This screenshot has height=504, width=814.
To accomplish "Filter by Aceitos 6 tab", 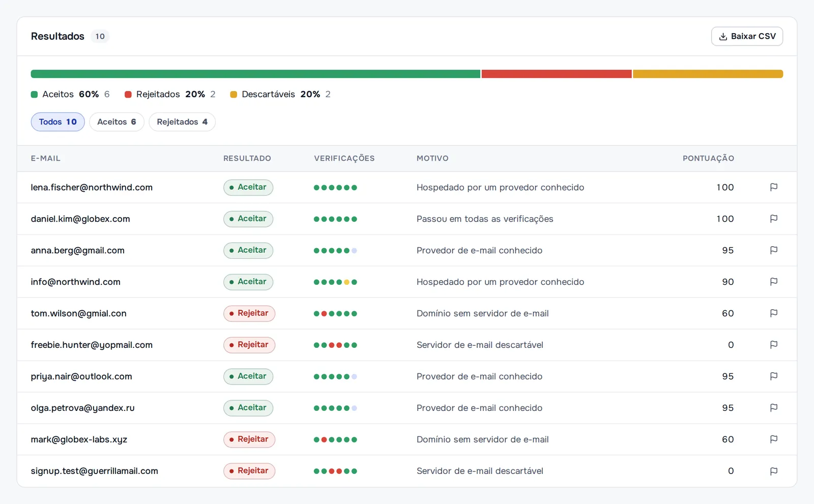I will click(x=117, y=122).
